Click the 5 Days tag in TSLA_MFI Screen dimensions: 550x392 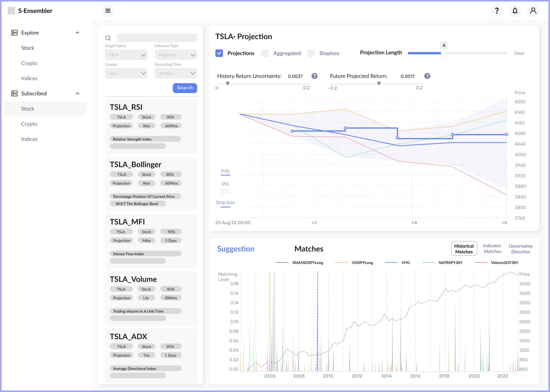171,240
